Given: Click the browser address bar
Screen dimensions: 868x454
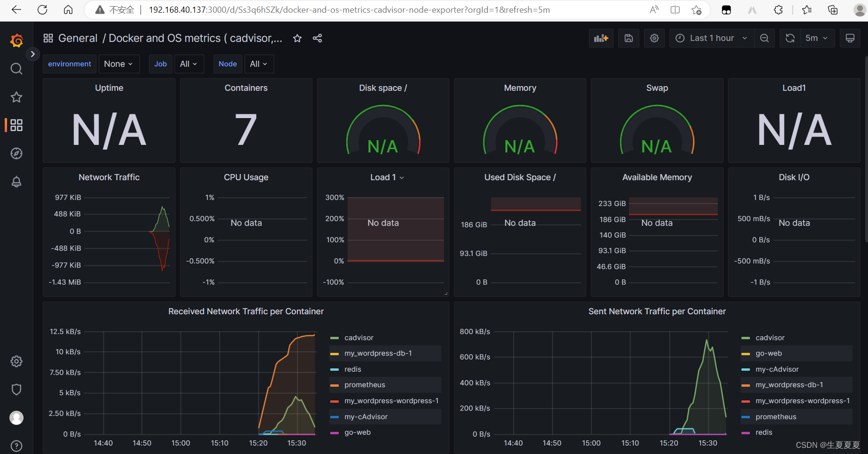Looking at the screenshot, I should (329, 9).
